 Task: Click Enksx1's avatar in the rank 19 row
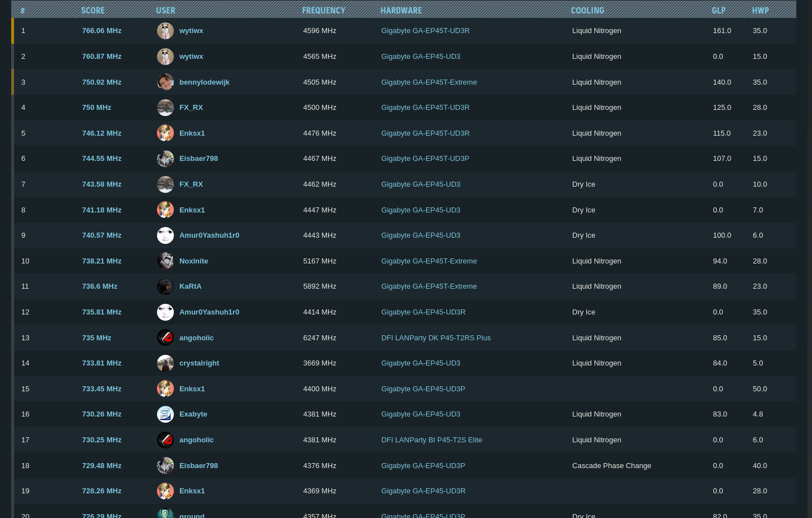[165, 491]
